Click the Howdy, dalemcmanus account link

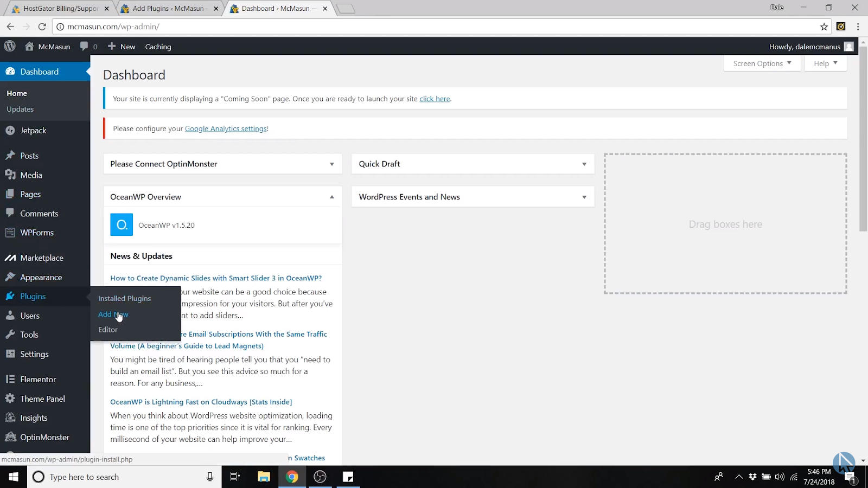(x=811, y=47)
